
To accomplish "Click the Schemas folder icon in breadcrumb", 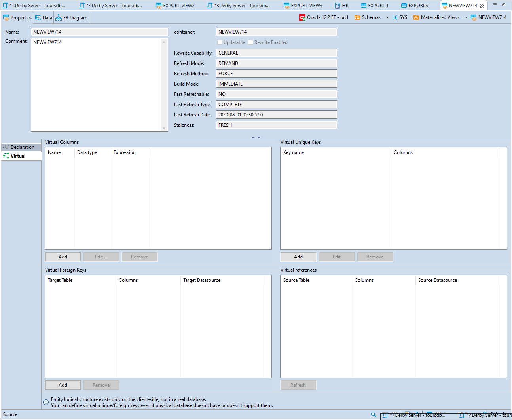I will 357,17.
